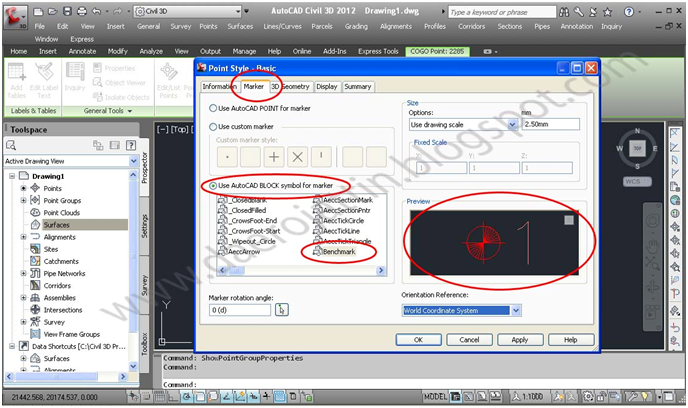Screen dimensions: 688x408
Task: Click the binoculars search icon in title bar
Action: click(564, 12)
